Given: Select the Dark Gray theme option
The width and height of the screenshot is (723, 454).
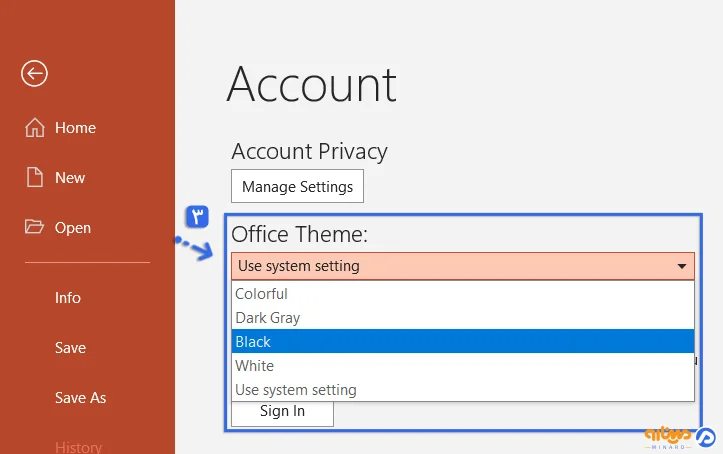Looking at the screenshot, I should click(463, 318).
